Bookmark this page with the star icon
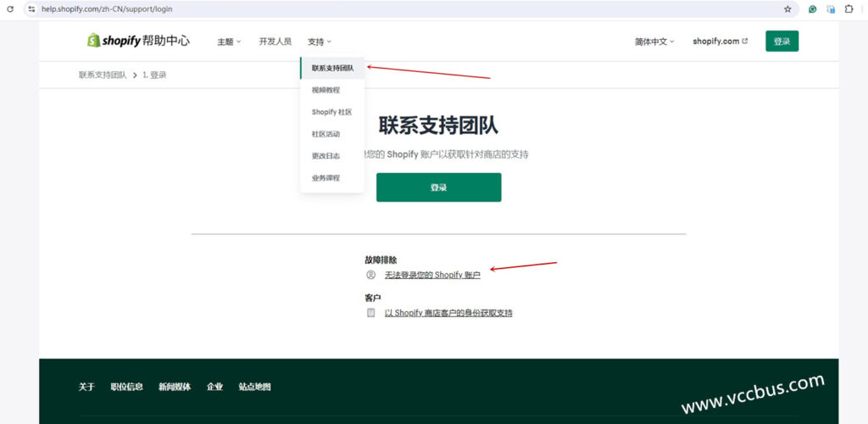This screenshot has width=868, height=424. [787, 8]
